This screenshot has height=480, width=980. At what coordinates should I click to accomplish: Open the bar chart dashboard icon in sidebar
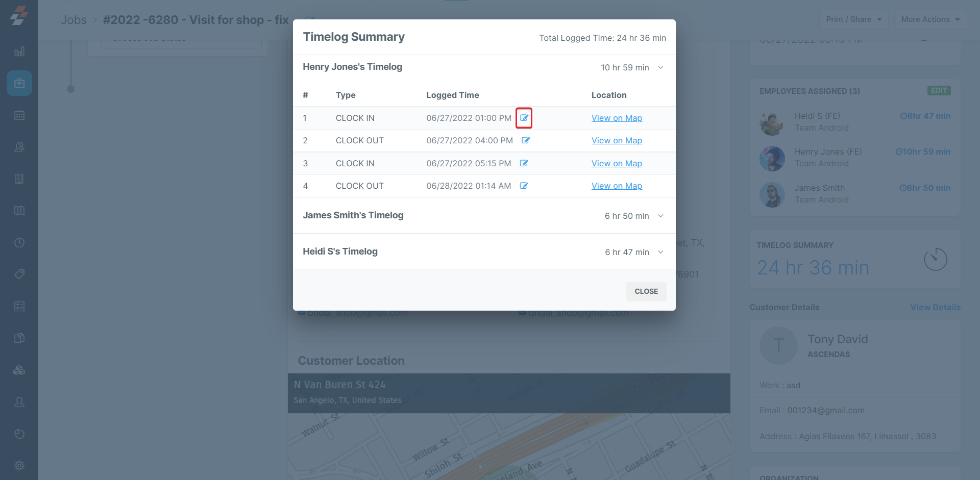19,52
